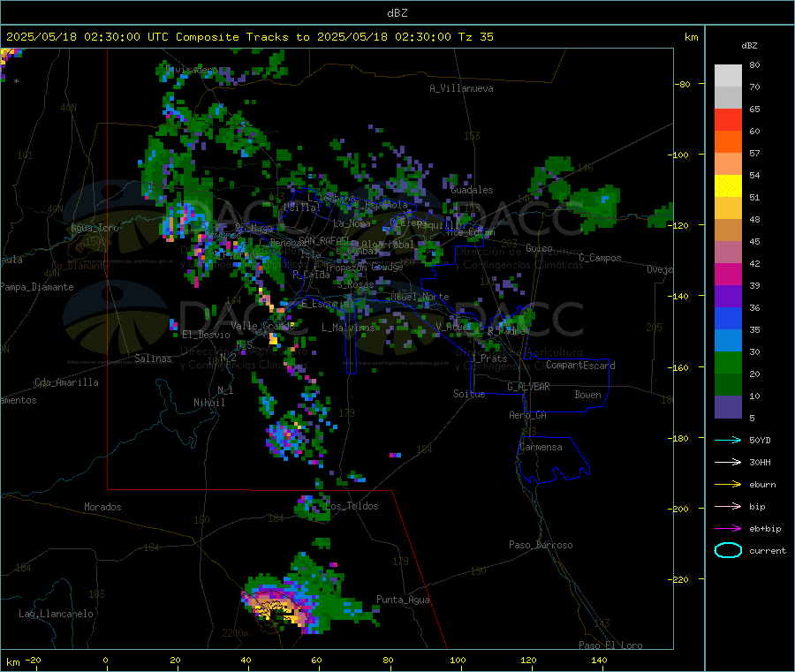The image size is (795, 672).
Task: Click the white 30HM arrow legend symbol
Action: [728, 462]
